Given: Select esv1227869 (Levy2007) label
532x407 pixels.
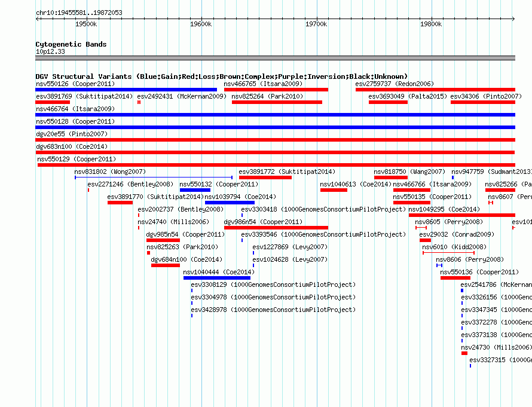Looking at the screenshot, I should pyautogui.click(x=290, y=247).
